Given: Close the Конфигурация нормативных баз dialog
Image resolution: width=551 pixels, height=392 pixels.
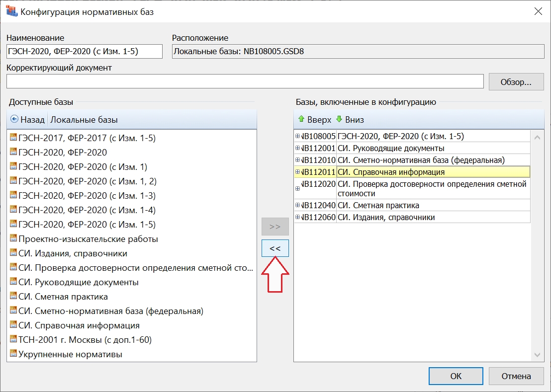Looking at the screenshot, I should tap(538, 11).
